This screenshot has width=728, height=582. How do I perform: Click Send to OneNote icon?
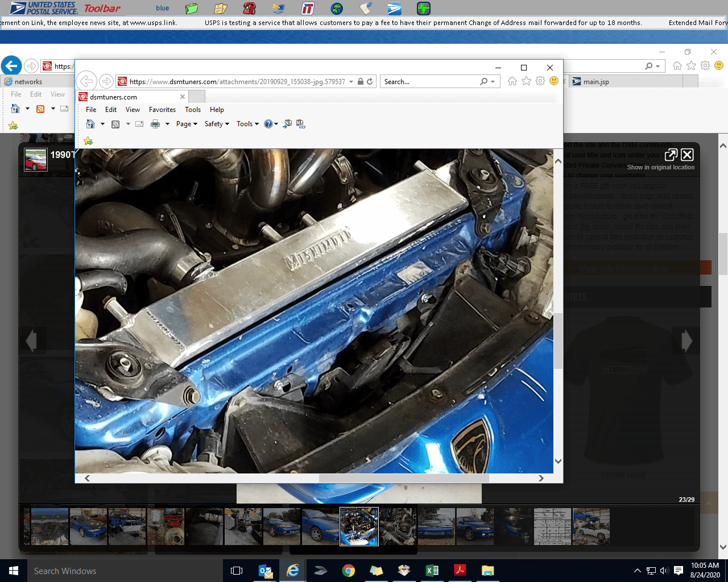click(288, 124)
